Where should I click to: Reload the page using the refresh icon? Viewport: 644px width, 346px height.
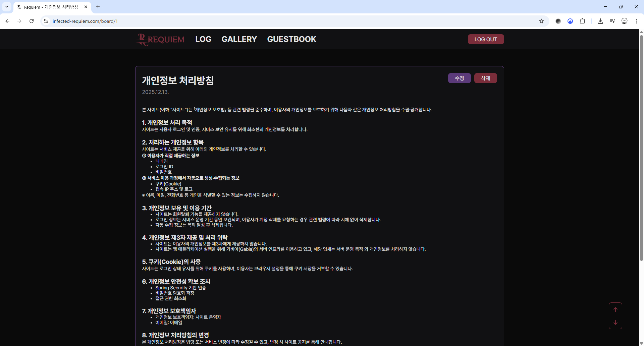tap(32, 21)
